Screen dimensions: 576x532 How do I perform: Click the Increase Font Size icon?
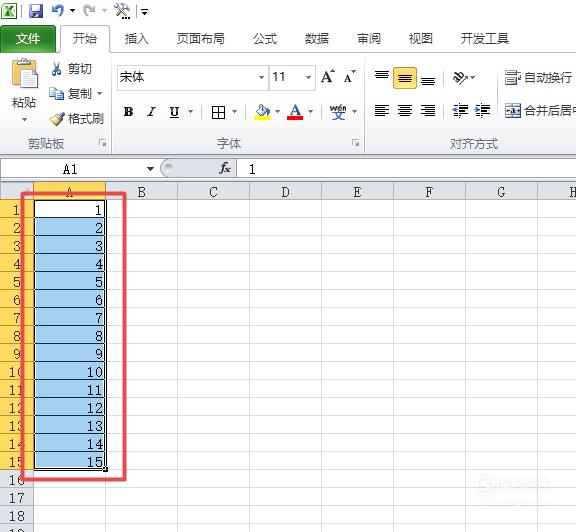pyautogui.click(x=328, y=77)
